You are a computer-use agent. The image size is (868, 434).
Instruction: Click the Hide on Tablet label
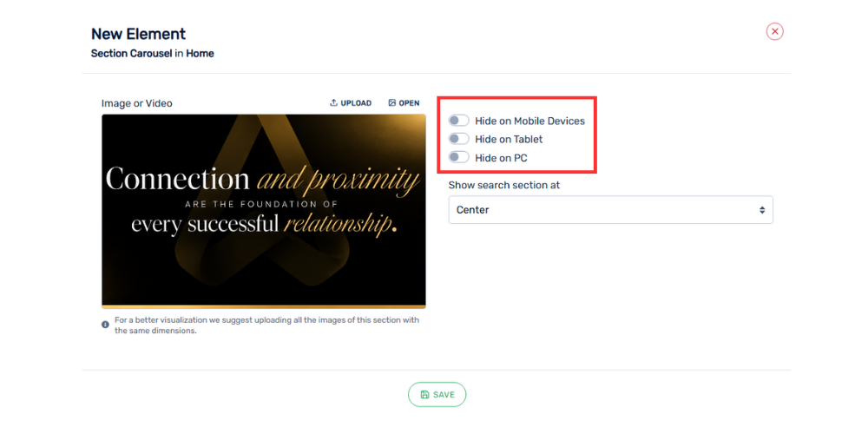509,139
